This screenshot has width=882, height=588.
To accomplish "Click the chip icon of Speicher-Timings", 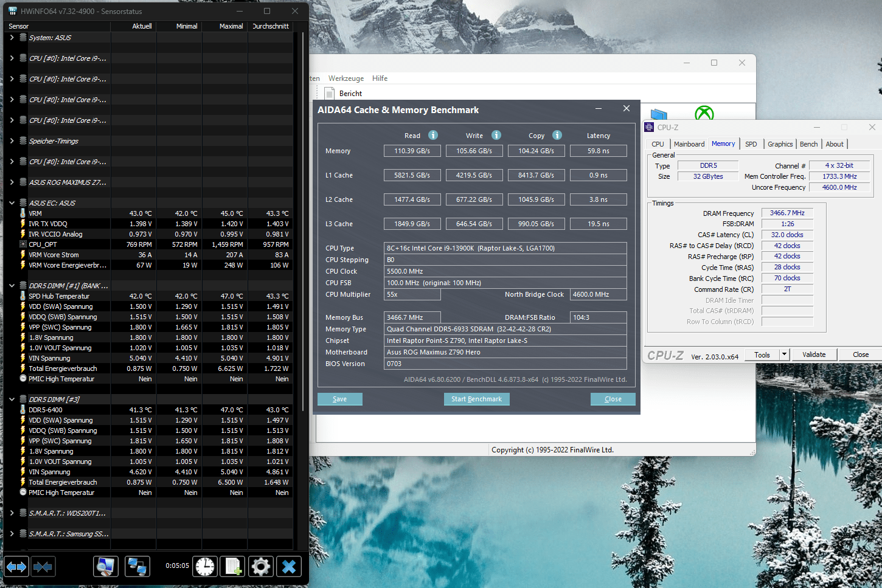I will click(x=23, y=140).
